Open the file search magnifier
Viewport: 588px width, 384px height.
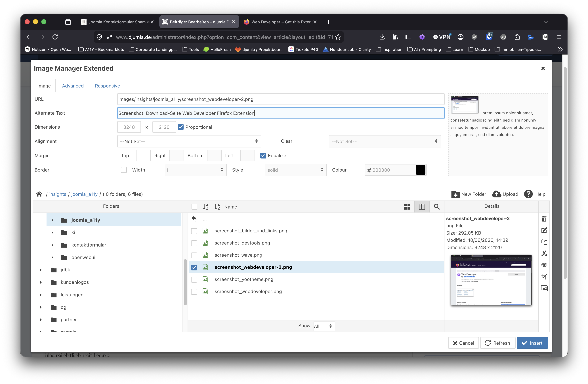pyautogui.click(x=436, y=207)
